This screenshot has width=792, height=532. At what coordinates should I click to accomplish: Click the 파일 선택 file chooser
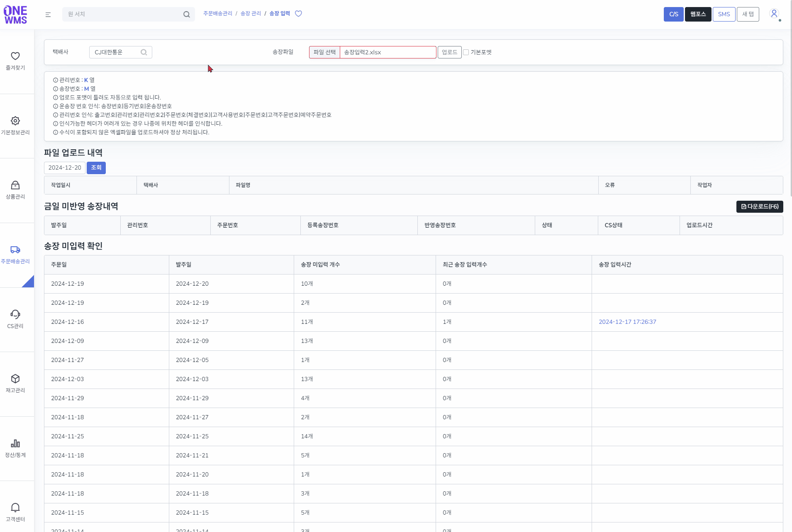[x=324, y=52]
